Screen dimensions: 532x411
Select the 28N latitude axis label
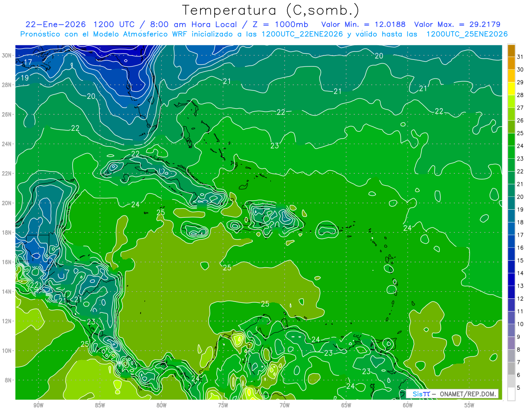pos(7,85)
